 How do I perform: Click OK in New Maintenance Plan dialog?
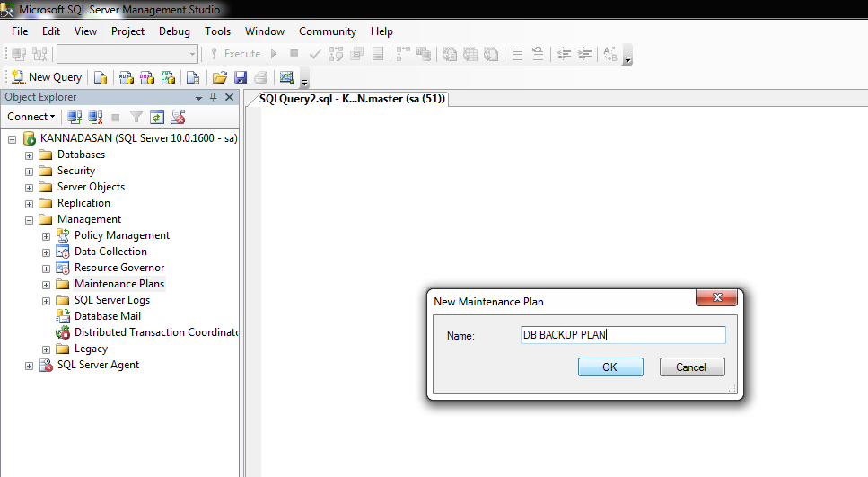(610, 367)
